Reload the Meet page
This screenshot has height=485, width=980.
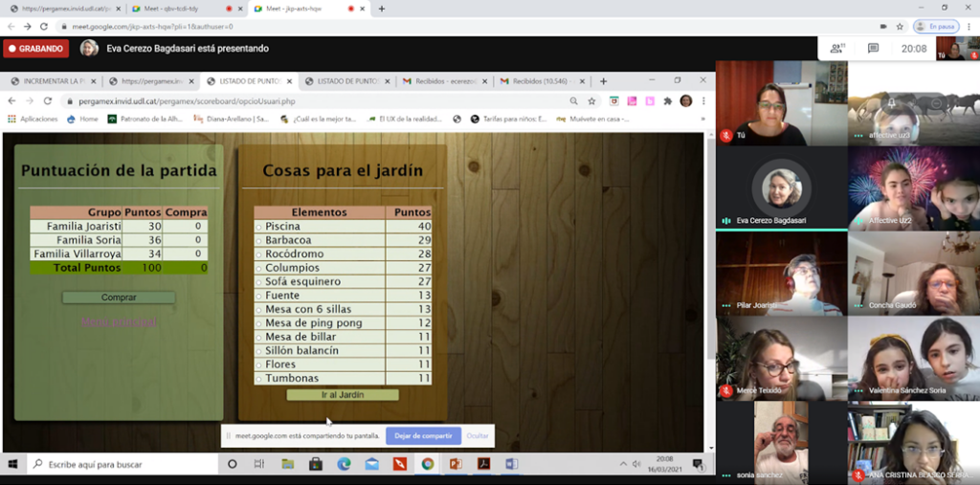[43, 26]
